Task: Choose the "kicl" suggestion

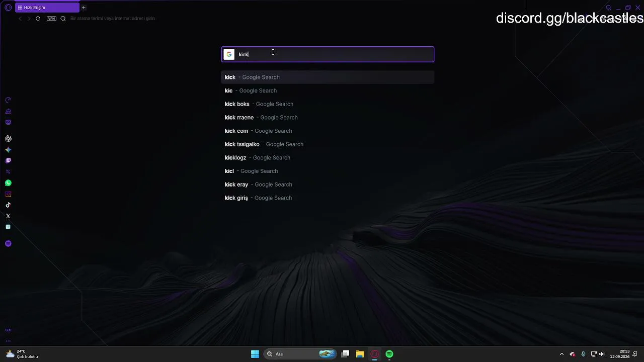Action: [x=328, y=171]
